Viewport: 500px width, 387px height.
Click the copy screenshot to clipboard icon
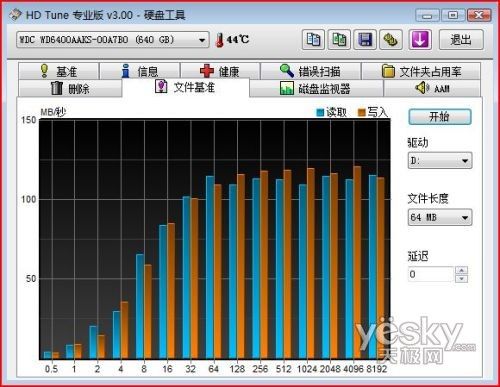pyautogui.click(x=339, y=40)
